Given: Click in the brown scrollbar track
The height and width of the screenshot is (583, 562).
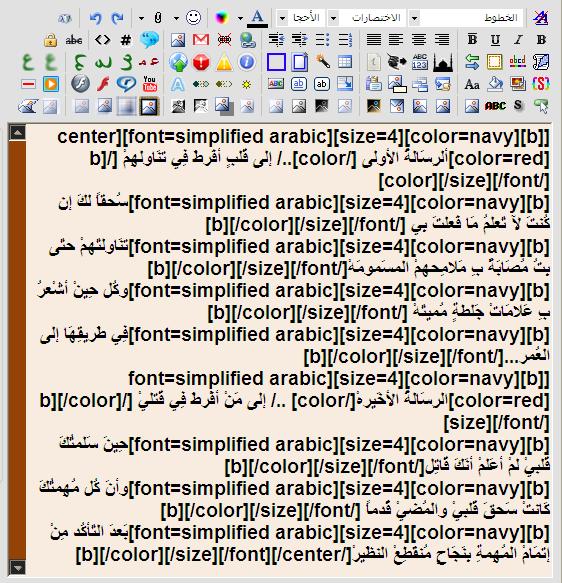Looking at the screenshot, I should 17,350.
